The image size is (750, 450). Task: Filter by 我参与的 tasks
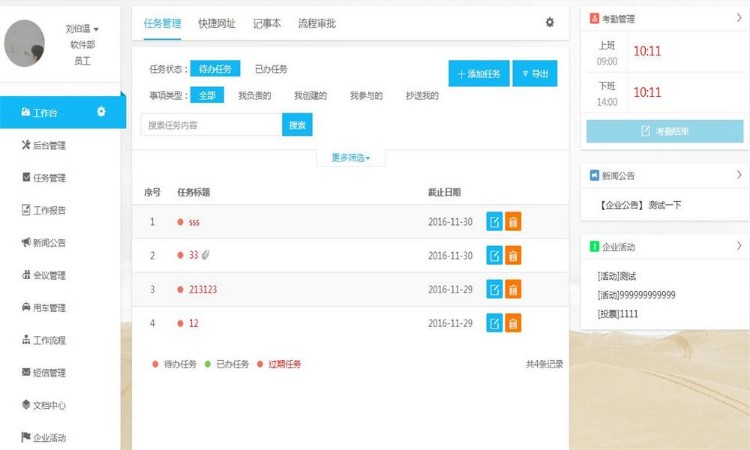pos(366,96)
